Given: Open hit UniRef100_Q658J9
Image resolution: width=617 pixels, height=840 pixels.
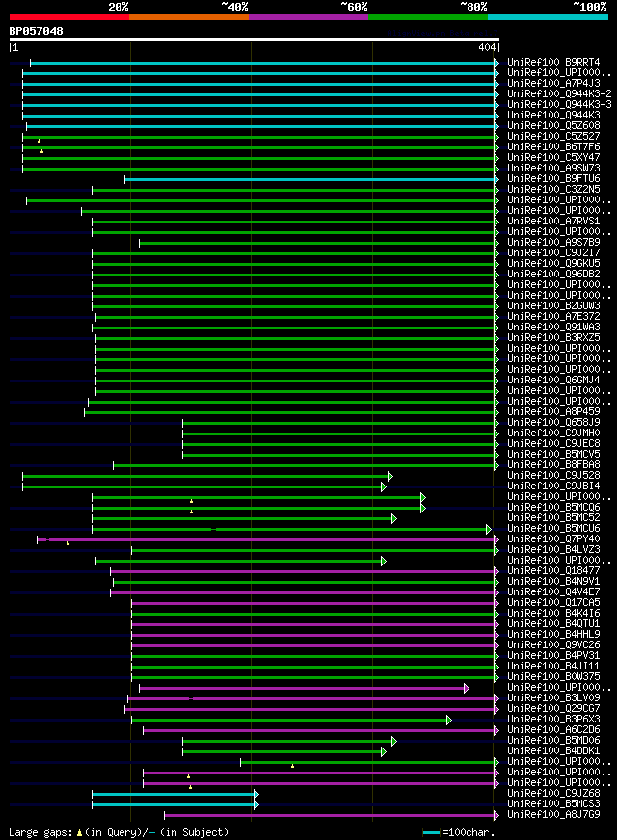Looking at the screenshot, I should click(553, 423).
